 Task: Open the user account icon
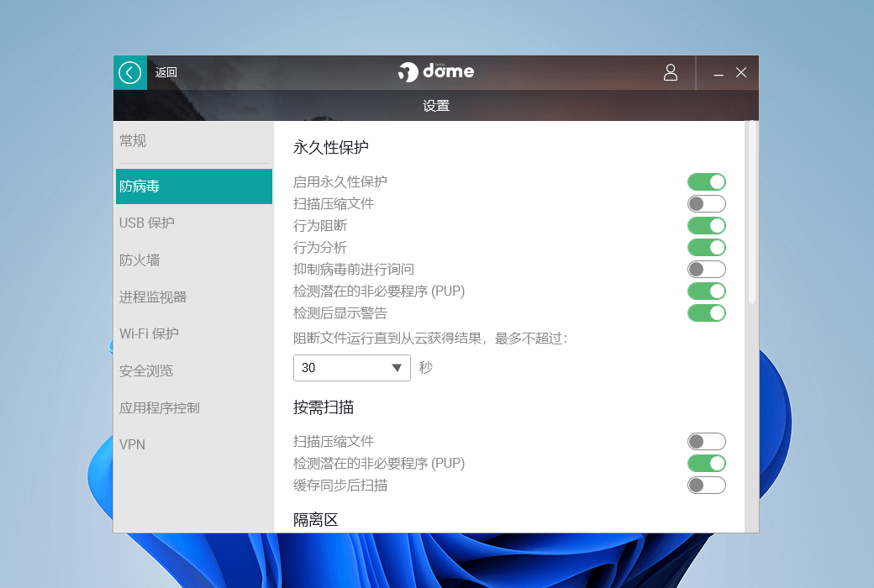pyautogui.click(x=670, y=73)
